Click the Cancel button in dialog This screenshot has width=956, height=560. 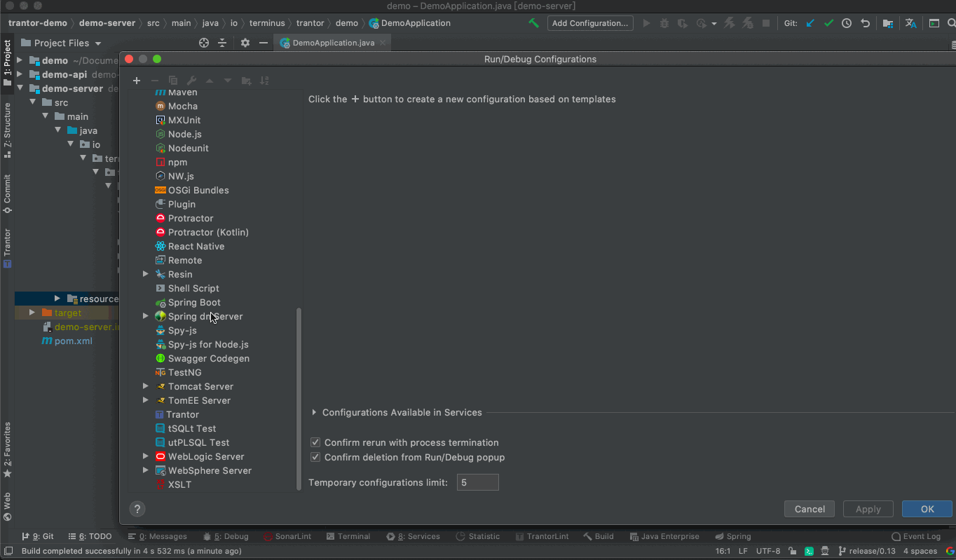(x=810, y=510)
